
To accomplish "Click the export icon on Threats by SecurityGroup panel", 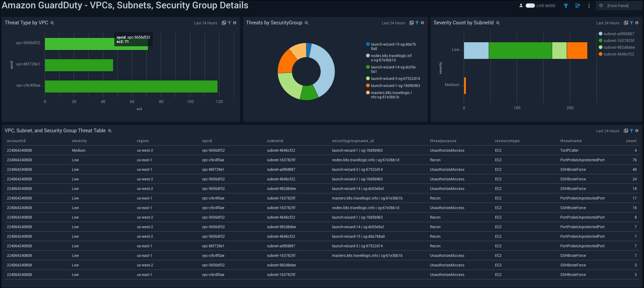I will 411,23.
